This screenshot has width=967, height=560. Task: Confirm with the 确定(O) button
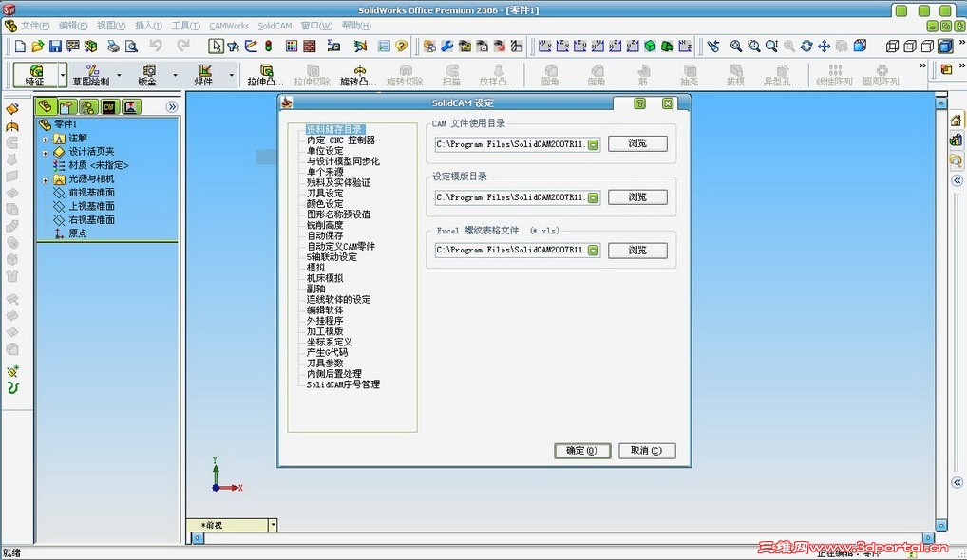(582, 450)
